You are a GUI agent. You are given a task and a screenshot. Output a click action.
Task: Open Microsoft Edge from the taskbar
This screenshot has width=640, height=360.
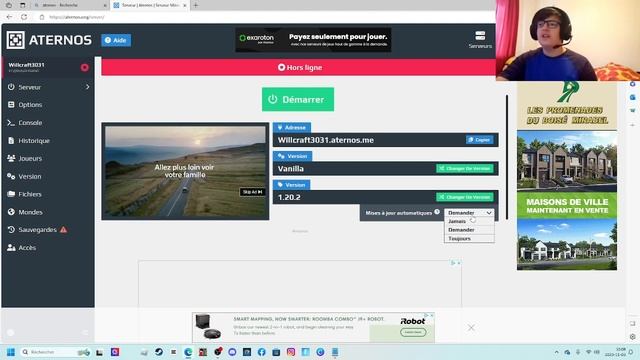[188, 352]
